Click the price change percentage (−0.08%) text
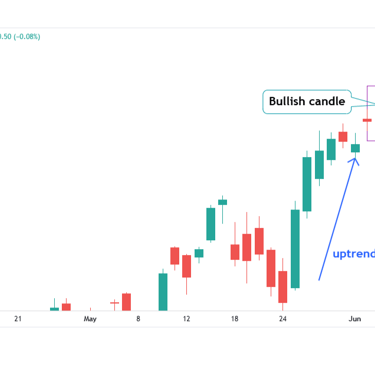The width and height of the screenshot is (375, 366). pos(27,36)
